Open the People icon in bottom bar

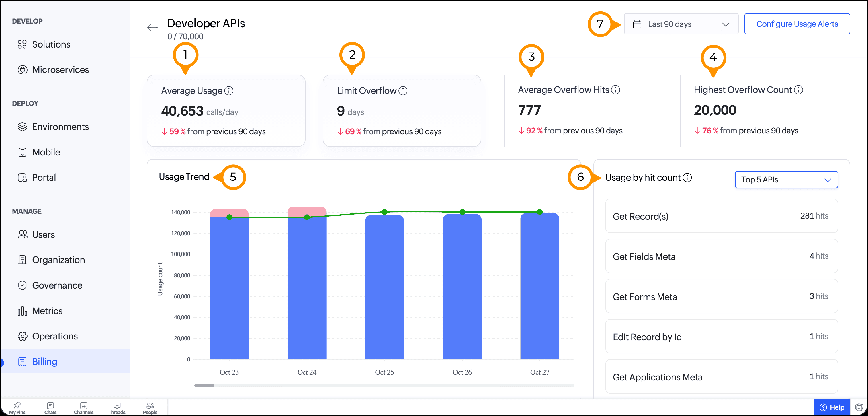tap(150, 407)
